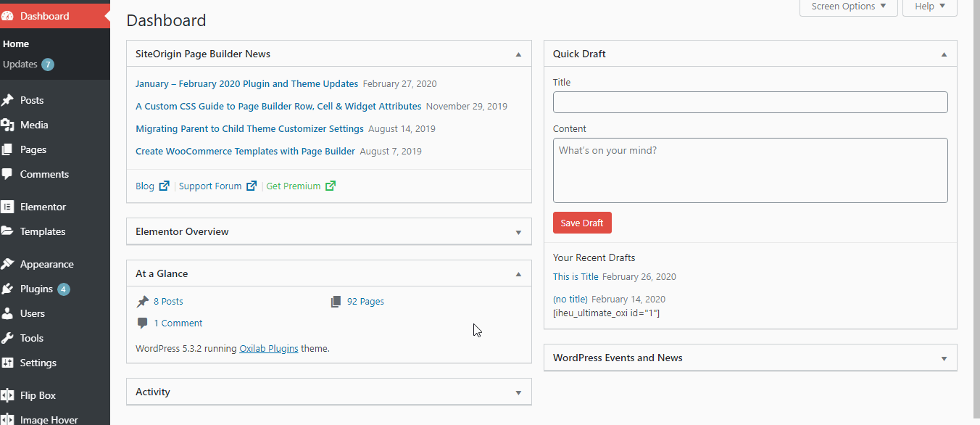The image size is (980, 425).
Task: Click the Quick Draft Title field
Action: pyautogui.click(x=750, y=102)
